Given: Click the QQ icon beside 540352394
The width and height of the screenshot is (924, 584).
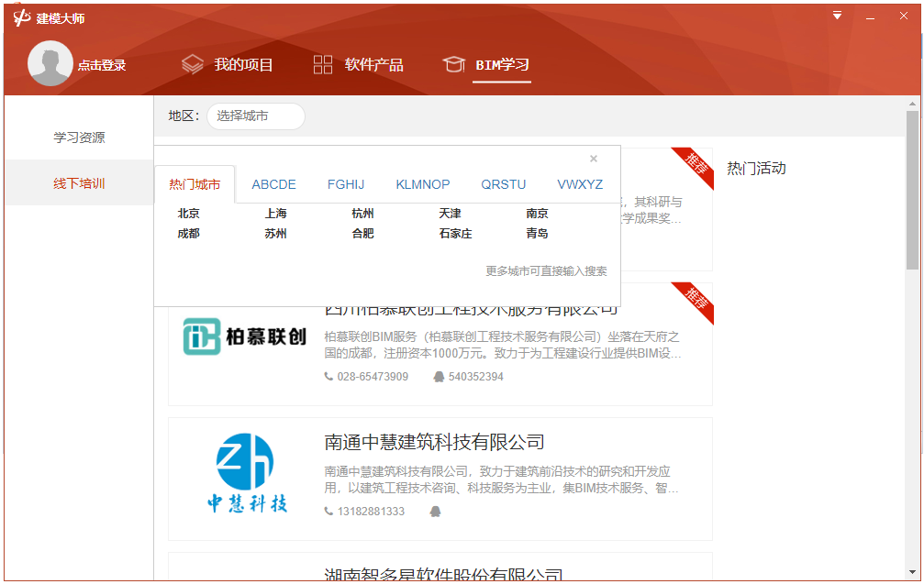Looking at the screenshot, I should (x=439, y=376).
